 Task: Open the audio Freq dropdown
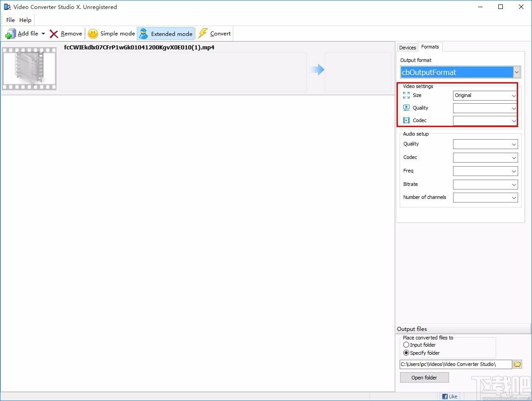click(485, 171)
